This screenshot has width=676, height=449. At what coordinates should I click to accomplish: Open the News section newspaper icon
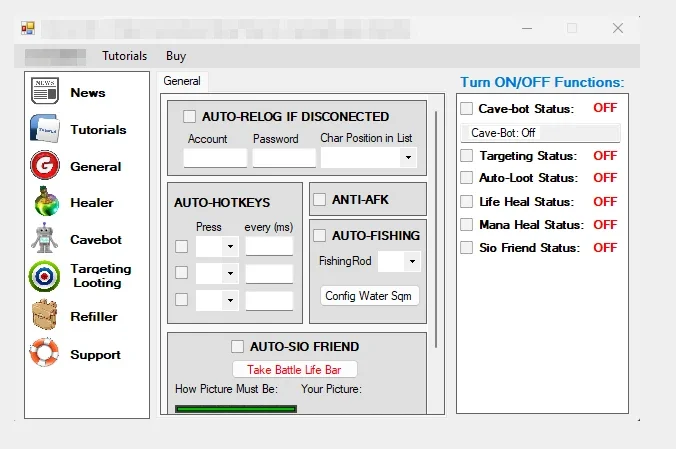coord(45,91)
